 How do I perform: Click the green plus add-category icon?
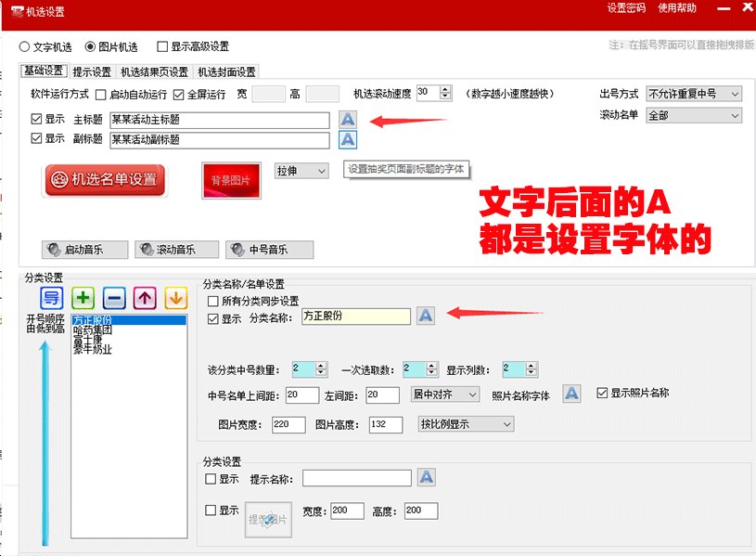tap(83, 298)
